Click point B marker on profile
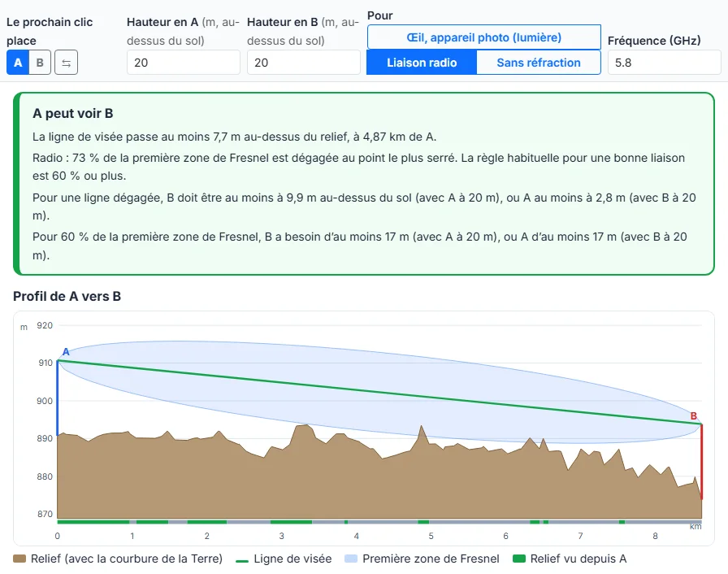Viewport: 728px width, 574px height. tap(694, 416)
